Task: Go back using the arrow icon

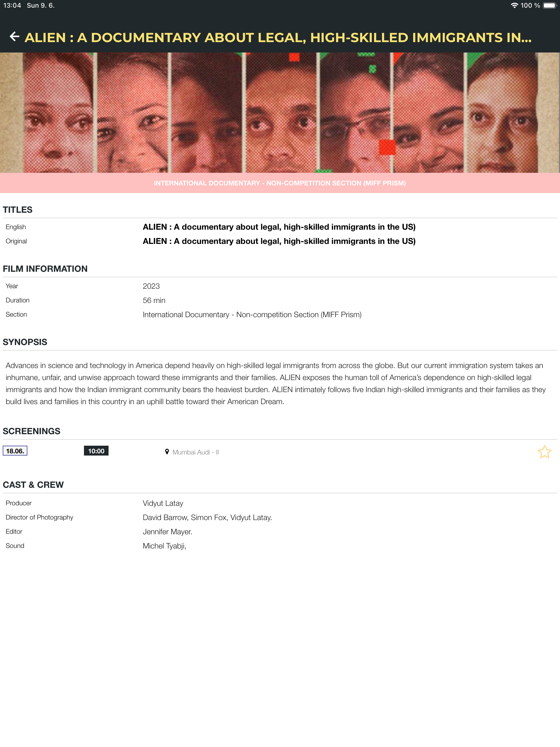Action: coord(14,36)
